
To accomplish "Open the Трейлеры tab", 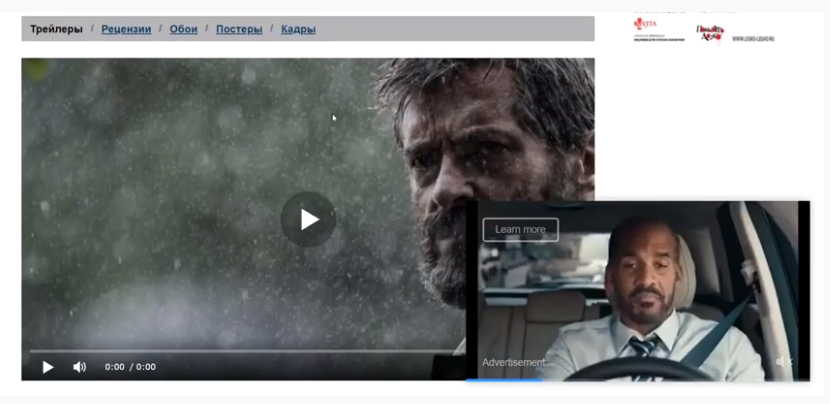I will point(56,29).
